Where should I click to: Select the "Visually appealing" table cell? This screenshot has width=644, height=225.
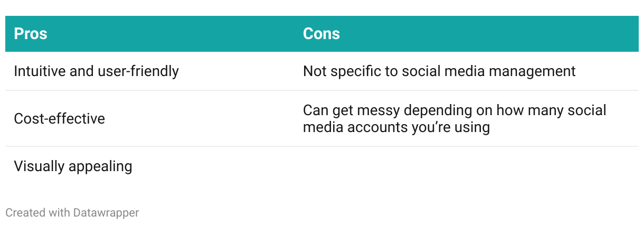coord(73,166)
